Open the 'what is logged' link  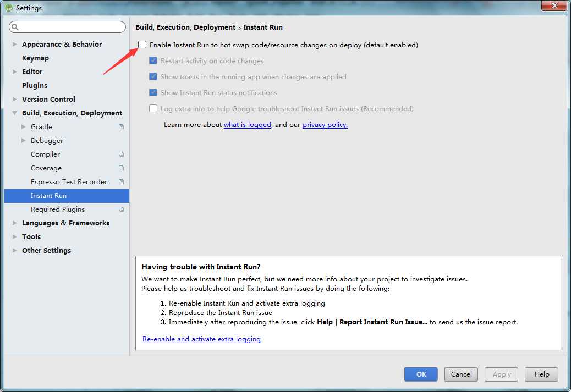click(x=247, y=124)
